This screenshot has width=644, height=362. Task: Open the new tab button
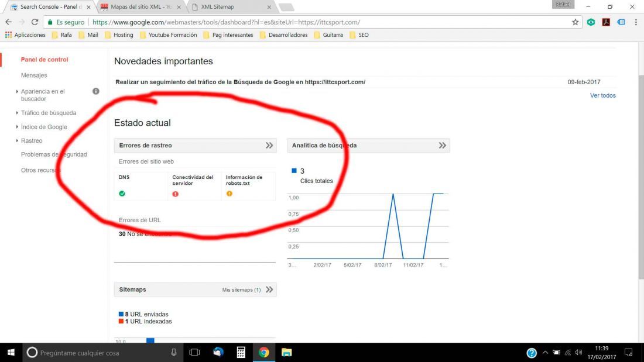click(286, 7)
